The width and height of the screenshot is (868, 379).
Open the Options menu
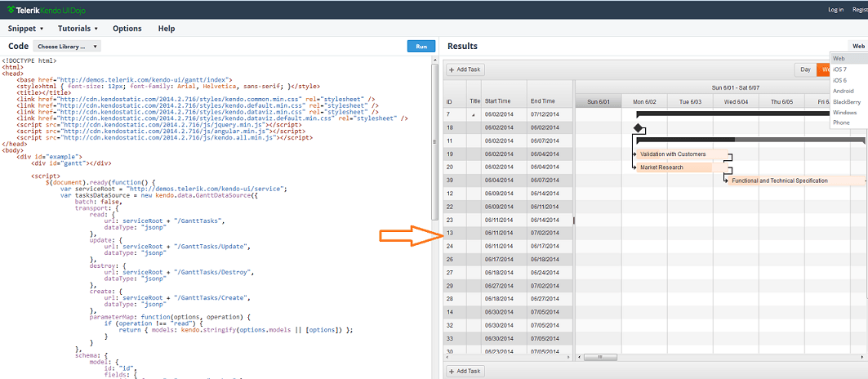click(x=127, y=29)
